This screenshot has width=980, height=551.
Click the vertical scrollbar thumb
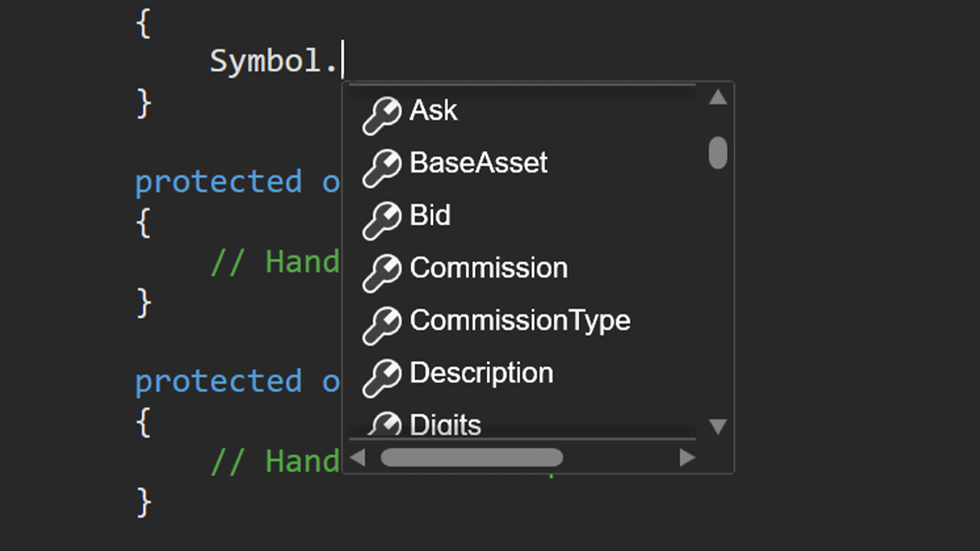point(718,153)
